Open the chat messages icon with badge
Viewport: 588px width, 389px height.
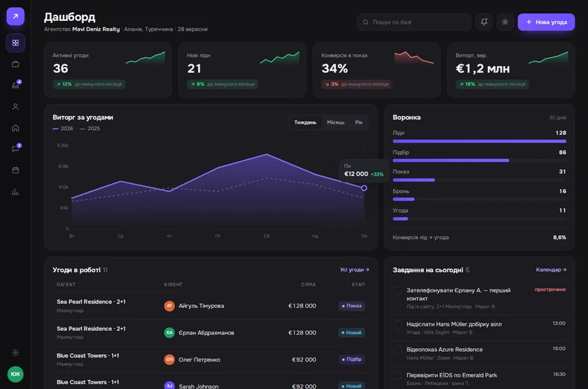(x=15, y=149)
